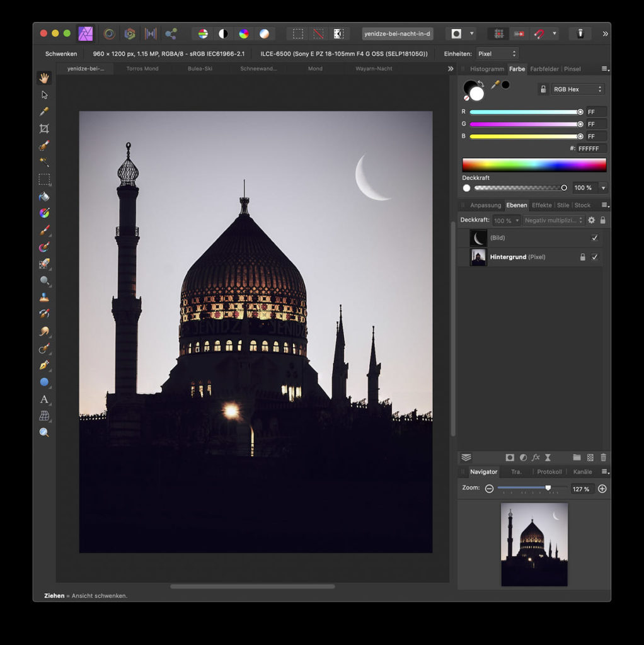Switch to the Export persona
The width and height of the screenshot is (644, 645).
[x=171, y=34]
